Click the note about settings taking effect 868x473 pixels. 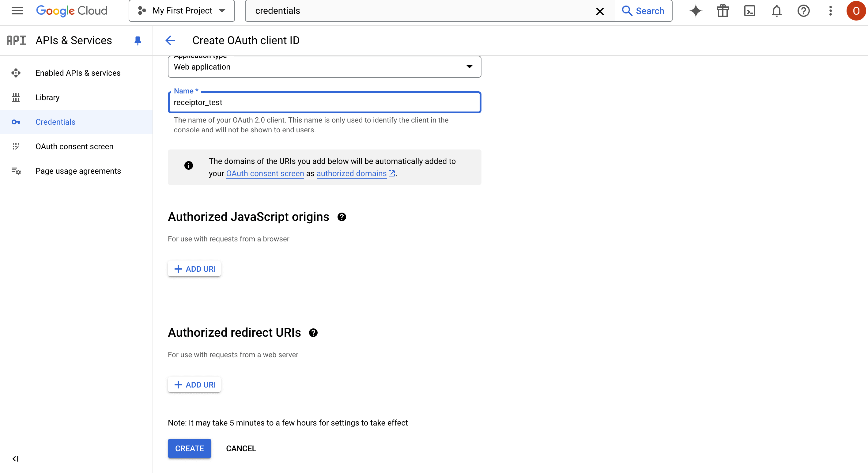(x=288, y=423)
